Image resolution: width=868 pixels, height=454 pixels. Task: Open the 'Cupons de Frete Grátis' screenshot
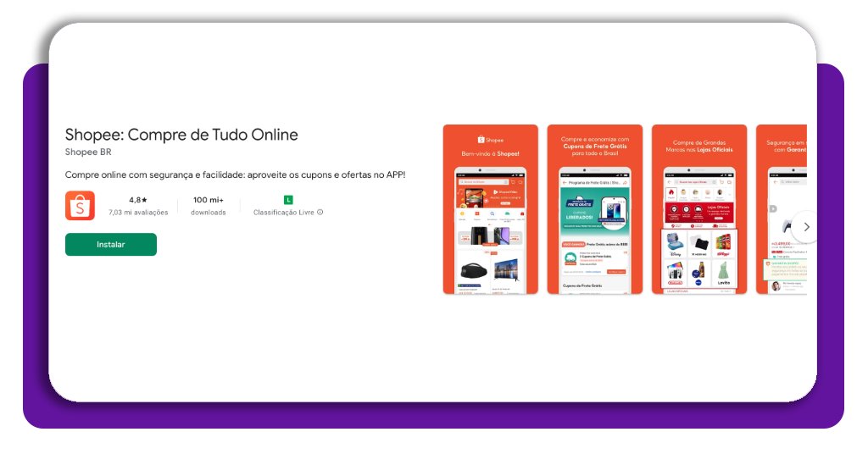click(595, 209)
